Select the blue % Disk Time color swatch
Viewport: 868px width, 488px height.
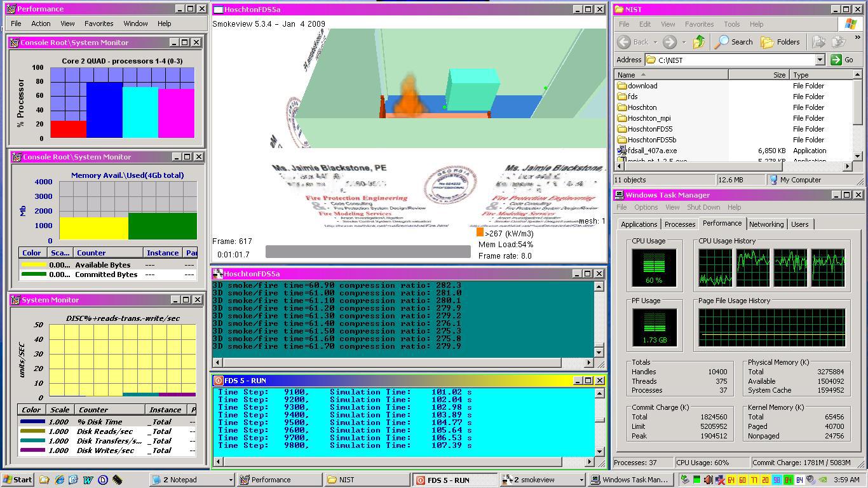pyautogui.click(x=33, y=422)
